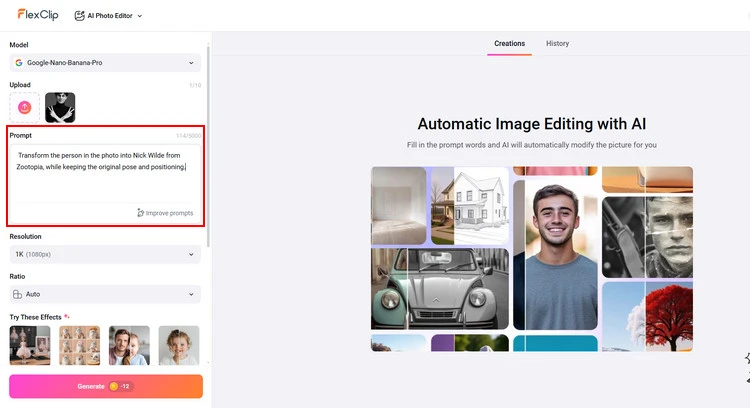Click the ratio icon beside Auto

click(x=18, y=294)
